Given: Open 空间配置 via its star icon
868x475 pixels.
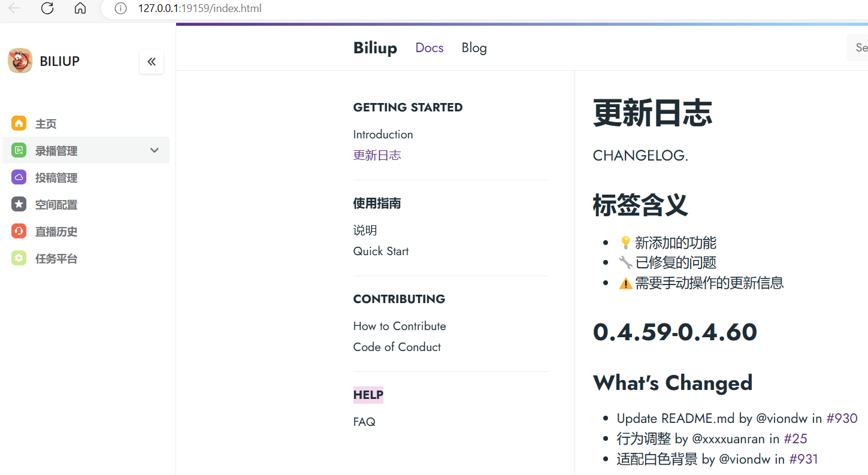Looking at the screenshot, I should [19, 204].
